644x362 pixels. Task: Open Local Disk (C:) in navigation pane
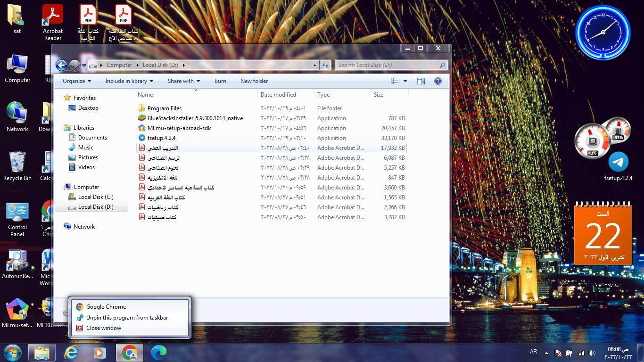(96, 197)
